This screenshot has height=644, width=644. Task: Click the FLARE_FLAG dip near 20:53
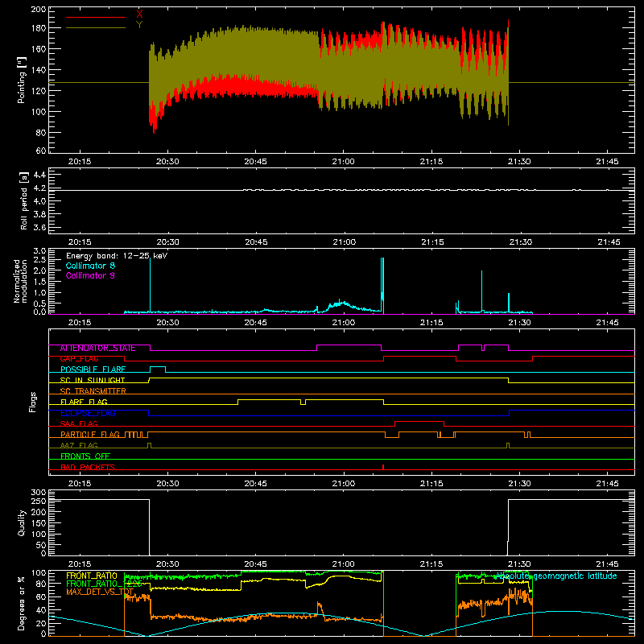click(303, 402)
